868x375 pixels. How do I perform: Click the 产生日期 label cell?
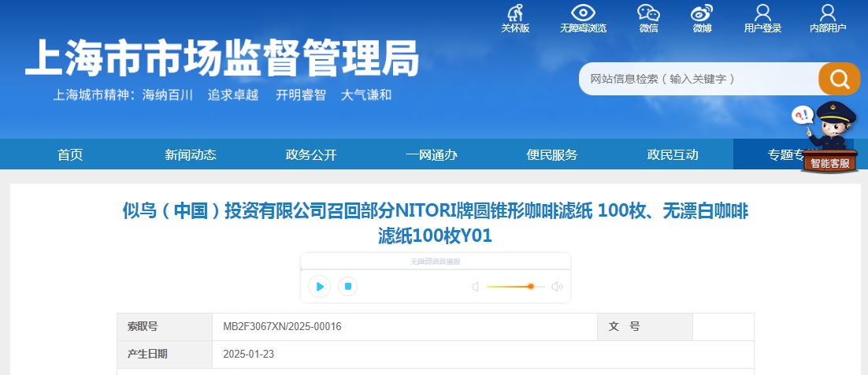[165, 354]
